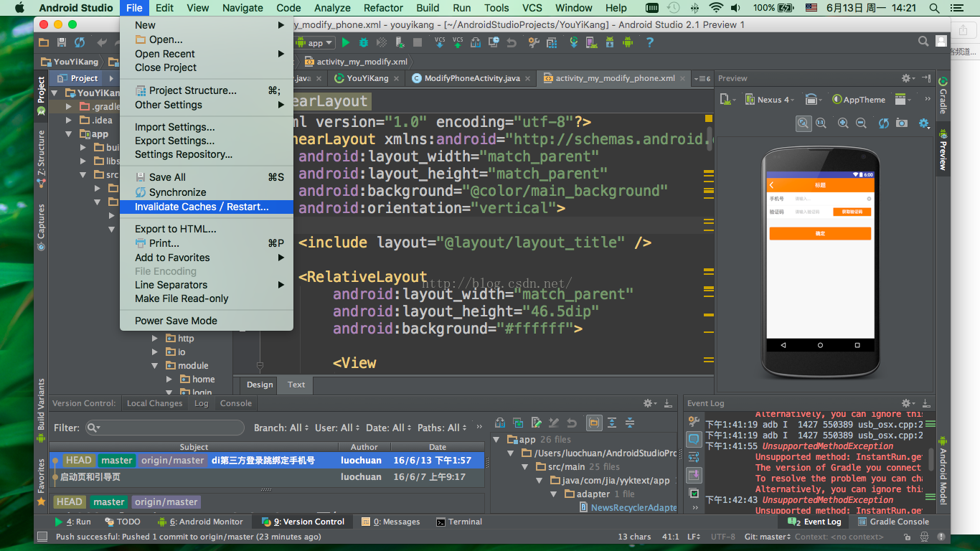
Task: Expand the .idea folder in project tree
Action: (x=68, y=121)
